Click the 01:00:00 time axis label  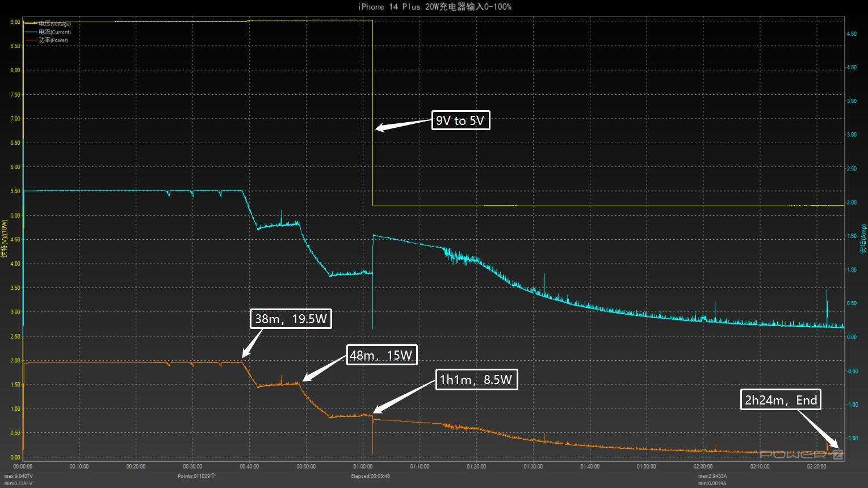(x=363, y=466)
